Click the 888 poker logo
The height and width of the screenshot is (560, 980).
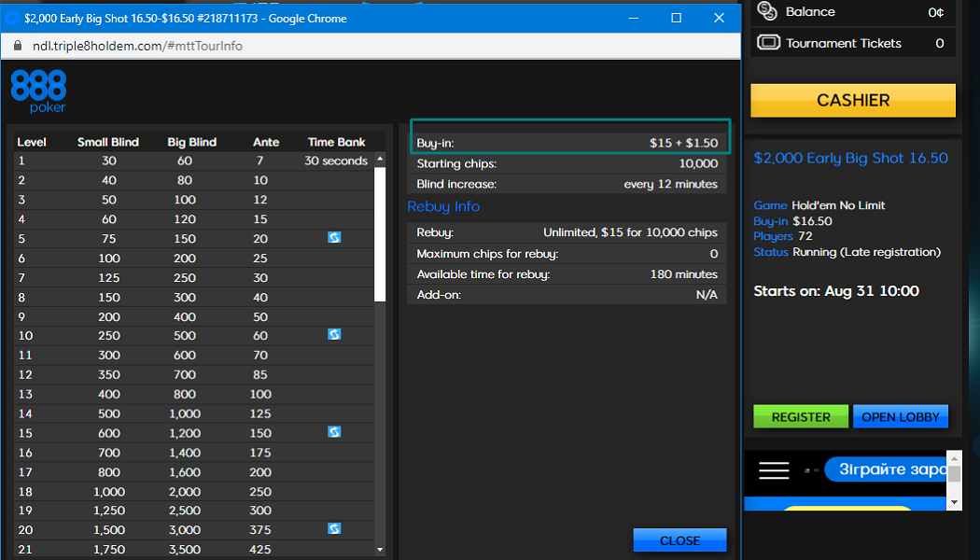(x=38, y=92)
